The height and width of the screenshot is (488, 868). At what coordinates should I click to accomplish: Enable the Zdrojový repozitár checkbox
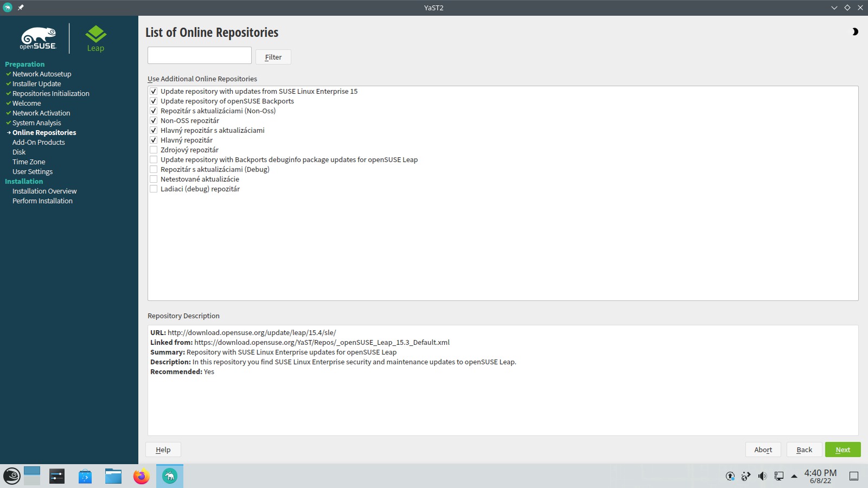pyautogui.click(x=154, y=150)
